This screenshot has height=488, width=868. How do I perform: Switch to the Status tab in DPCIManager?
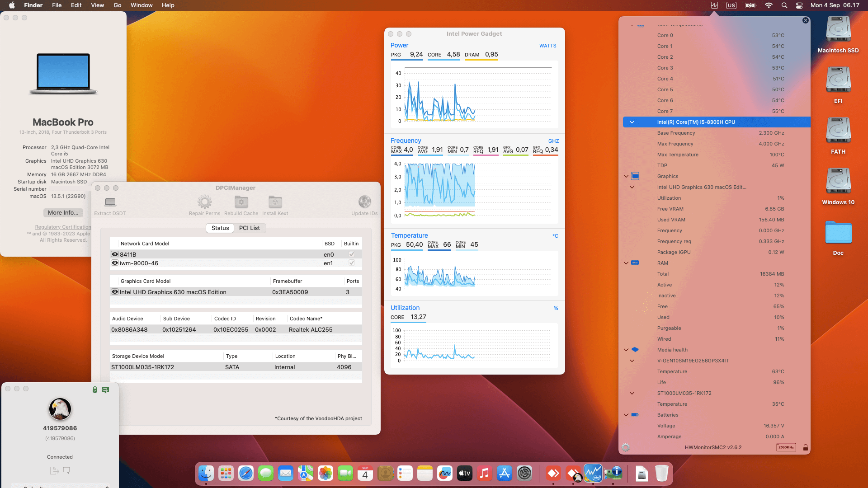(x=220, y=228)
